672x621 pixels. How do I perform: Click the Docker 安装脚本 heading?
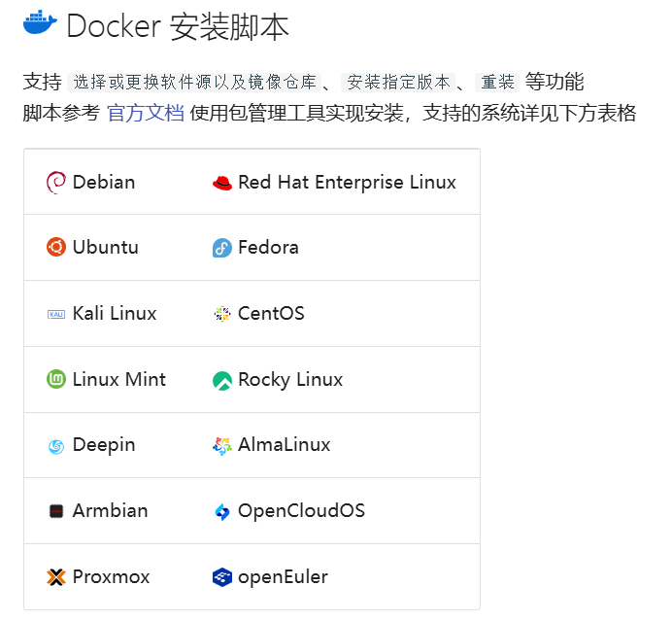point(178,27)
